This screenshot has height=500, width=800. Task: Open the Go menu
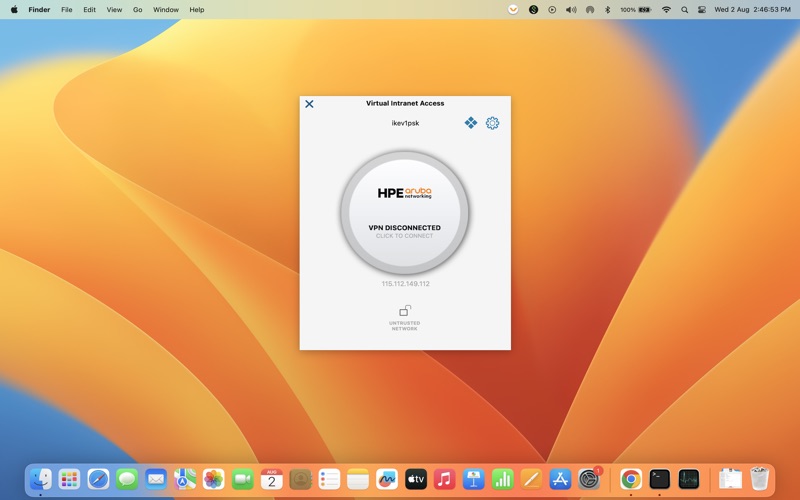138,9
